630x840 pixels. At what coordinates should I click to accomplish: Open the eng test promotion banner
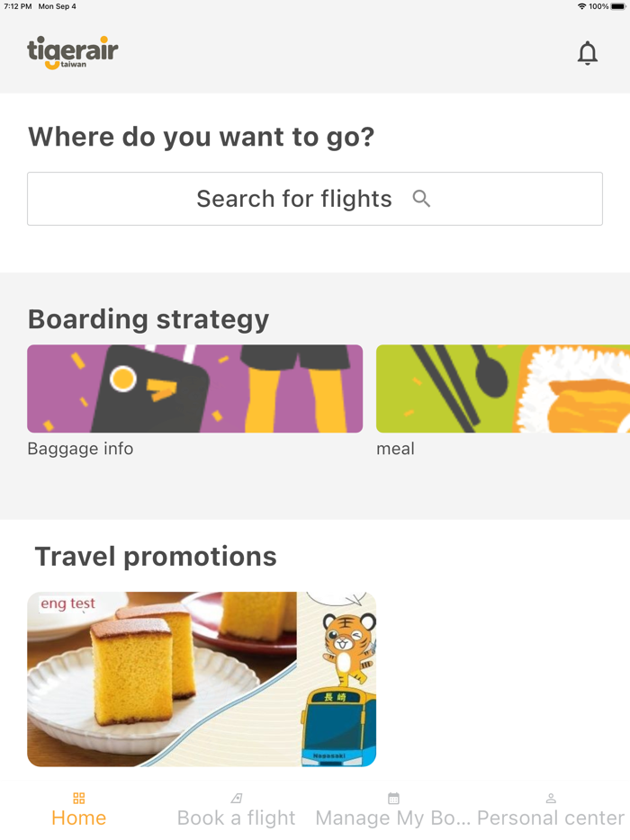tap(202, 679)
